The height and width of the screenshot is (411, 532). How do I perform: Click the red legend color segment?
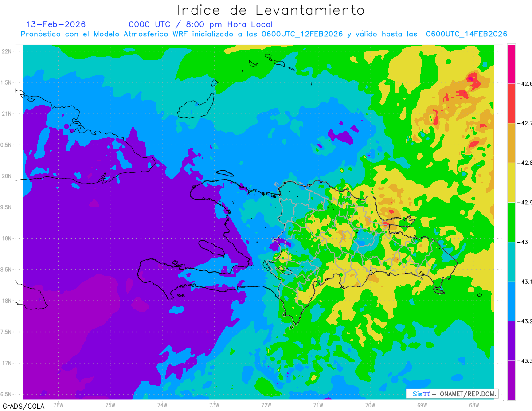511,103
